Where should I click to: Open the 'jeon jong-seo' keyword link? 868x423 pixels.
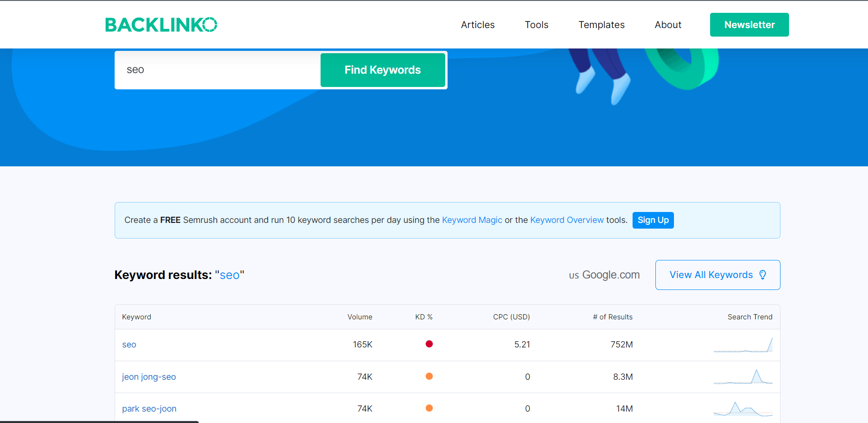pos(149,377)
